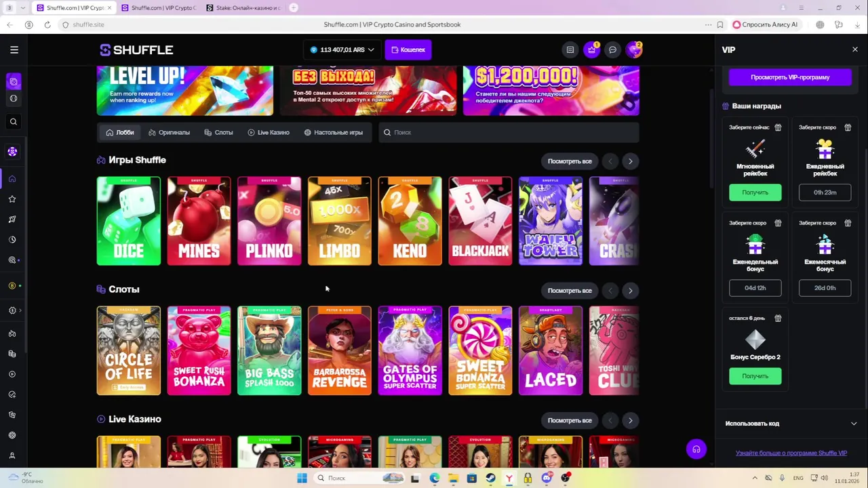Viewport: 868px width, 488px height.
Task: Open the Limbo game thumbnail
Action: pos(340,221)
